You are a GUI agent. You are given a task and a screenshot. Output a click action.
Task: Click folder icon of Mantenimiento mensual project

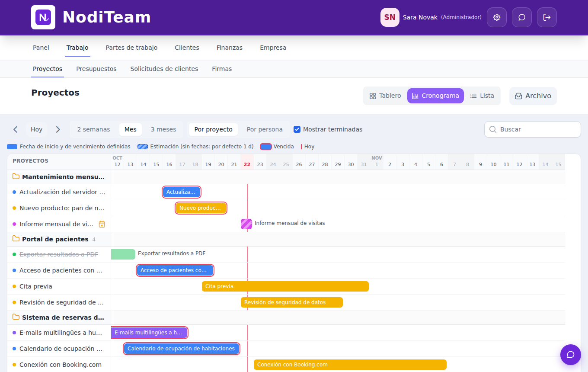pyautogui.click(x=16, y=176)
